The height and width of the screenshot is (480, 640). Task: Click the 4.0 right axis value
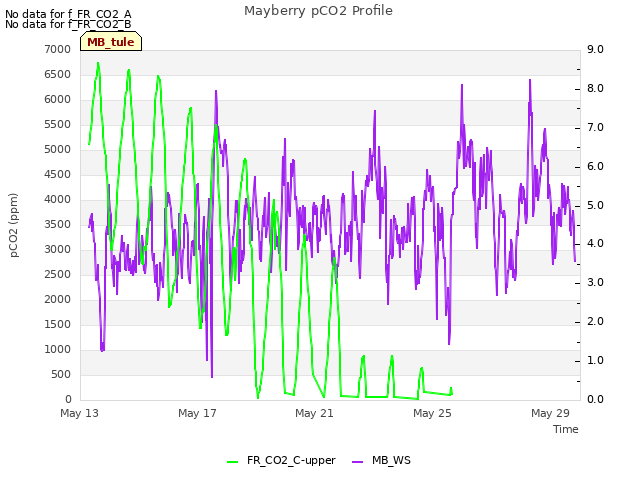[595, 244]
